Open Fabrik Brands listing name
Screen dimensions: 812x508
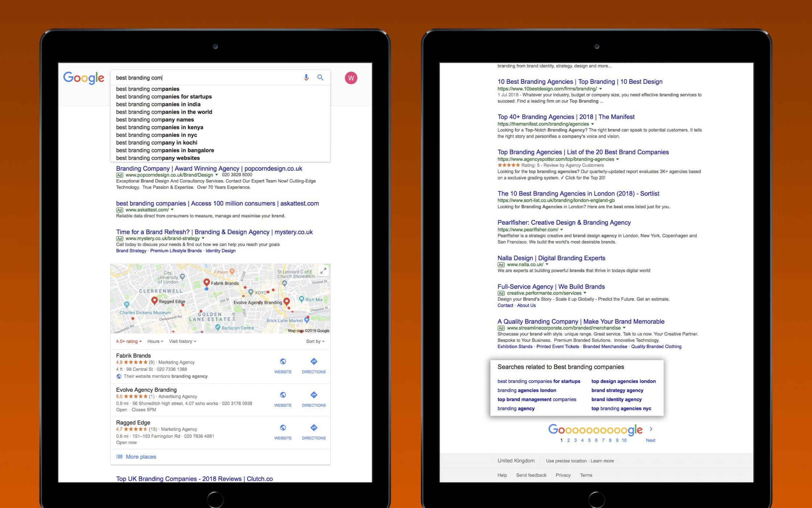pos(133,356)
